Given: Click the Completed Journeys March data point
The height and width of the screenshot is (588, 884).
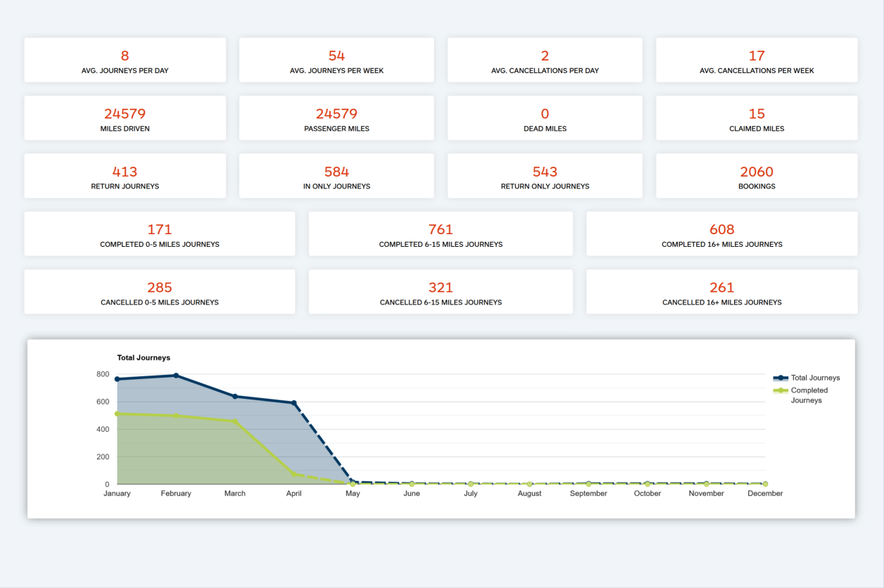Looking at the screenshot, I should (x=235, y=421).
